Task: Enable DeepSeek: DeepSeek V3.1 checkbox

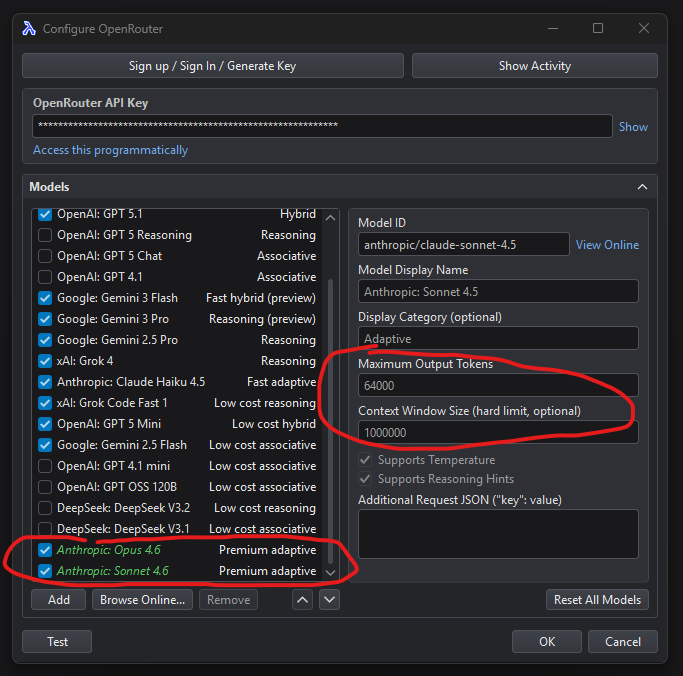Action: click(45, 529)
